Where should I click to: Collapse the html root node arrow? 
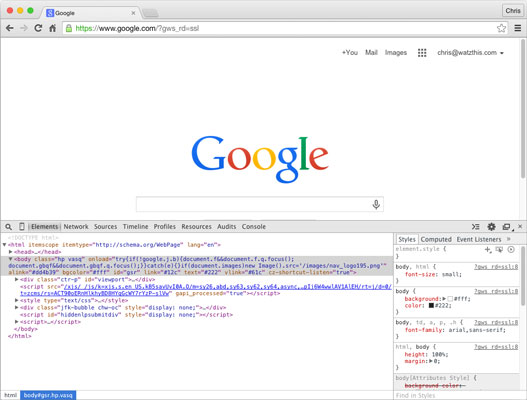[4, 245]
